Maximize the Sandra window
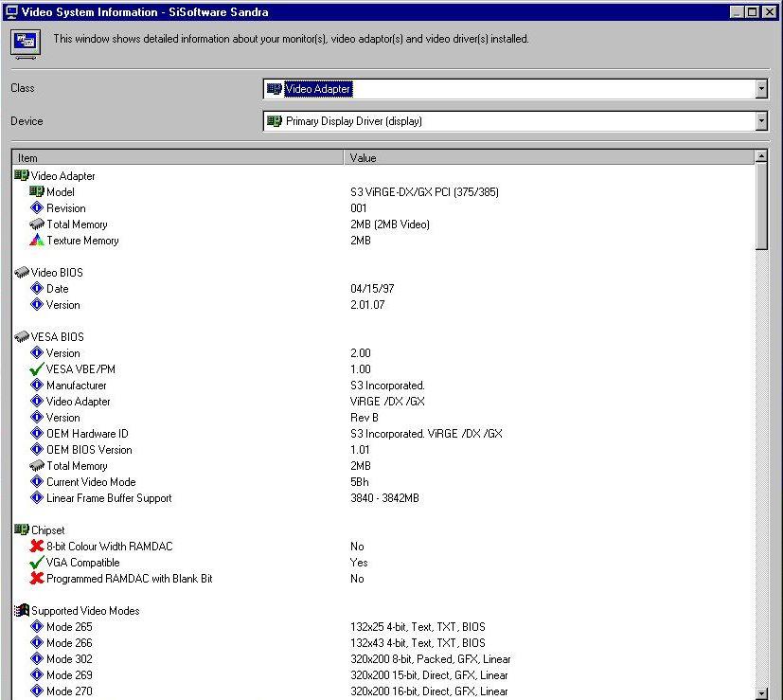Image resolution: width=783 pixels, height=700 pixels. 752,12
